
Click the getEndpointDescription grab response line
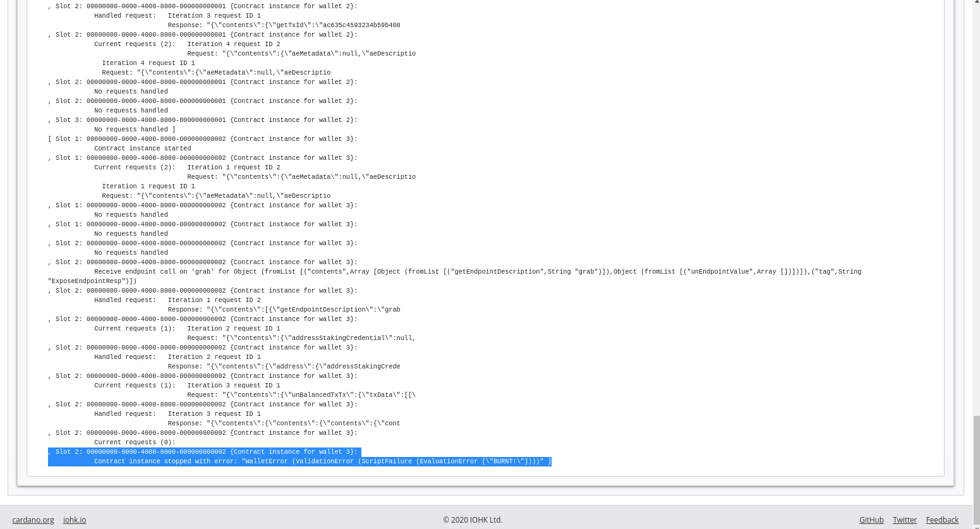point(284,310)
